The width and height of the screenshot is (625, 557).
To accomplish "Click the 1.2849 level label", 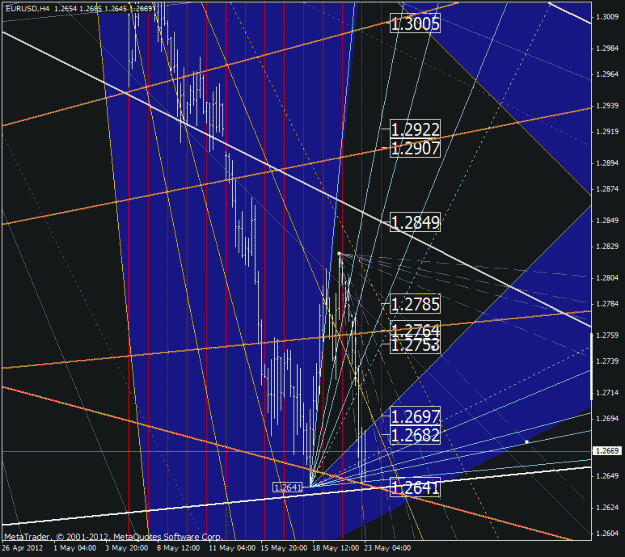I will [x=415, y=222].
